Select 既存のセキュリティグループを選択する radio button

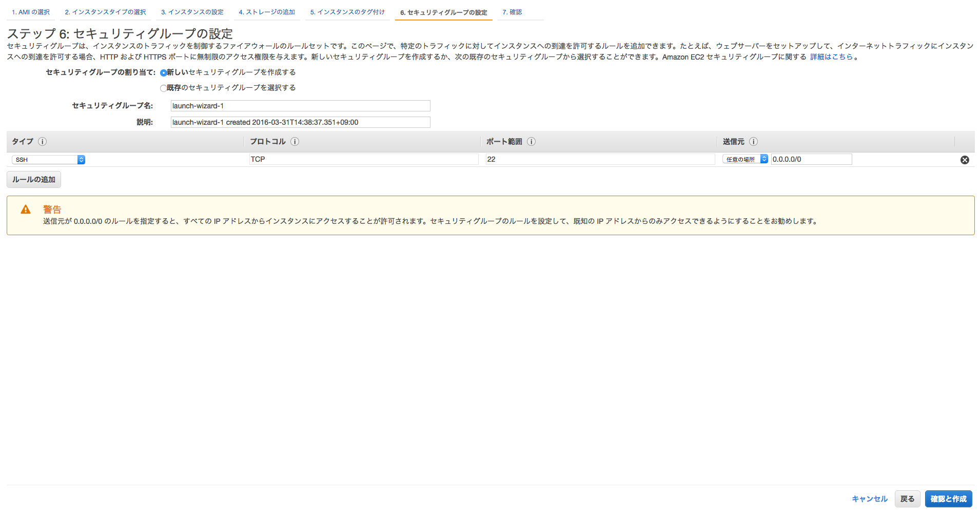(164, 88)
